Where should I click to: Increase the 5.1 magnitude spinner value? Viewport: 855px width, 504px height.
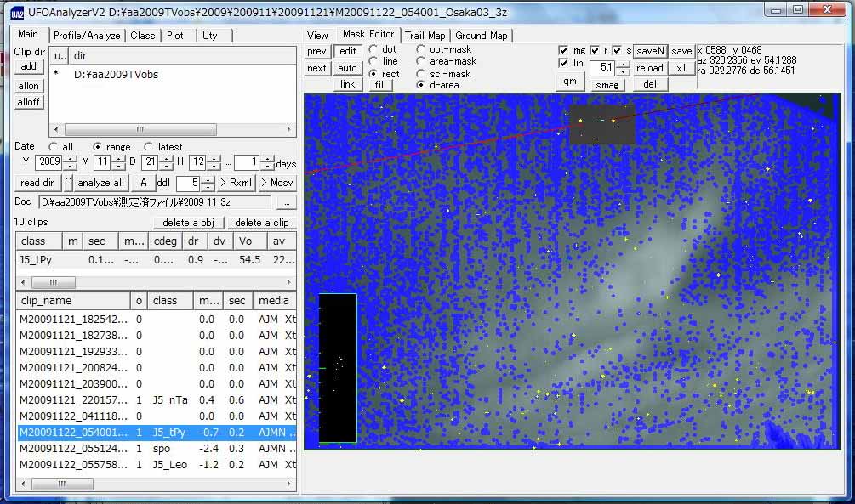[x=624, y=65]
